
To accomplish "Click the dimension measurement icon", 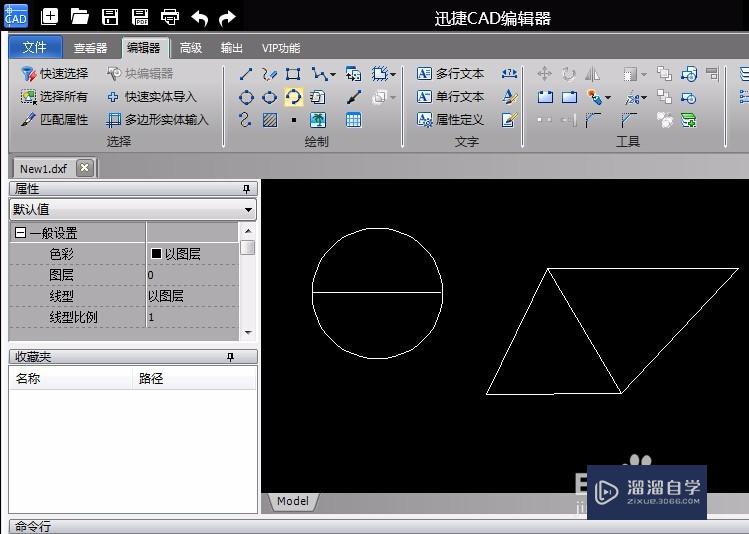I will click(x=509, y=74).
